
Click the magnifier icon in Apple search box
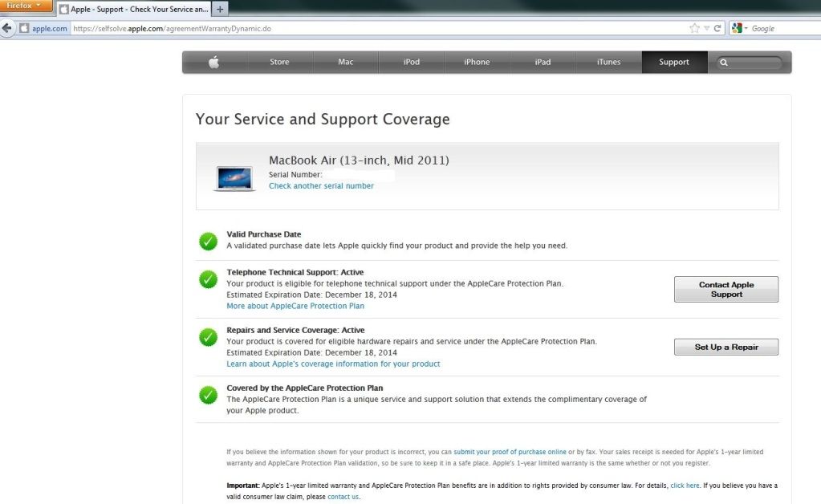[x=724, y=63]
